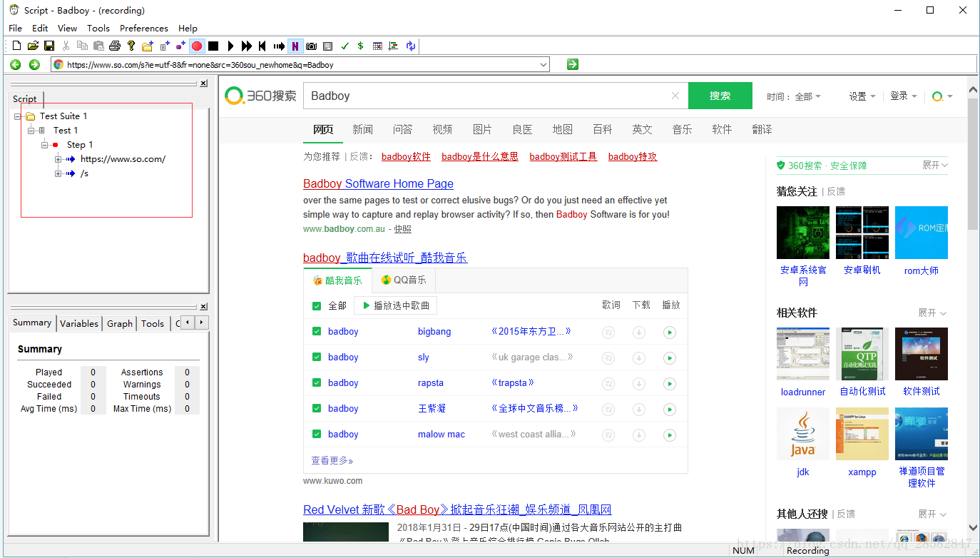Click the green dollar Variable icon

pos(360,46)
